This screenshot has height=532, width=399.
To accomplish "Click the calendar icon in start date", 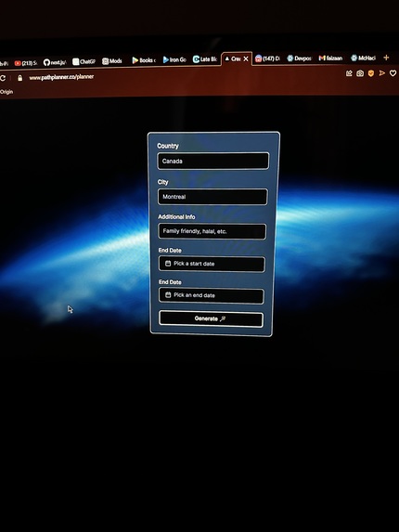I will tap(168, 264).
